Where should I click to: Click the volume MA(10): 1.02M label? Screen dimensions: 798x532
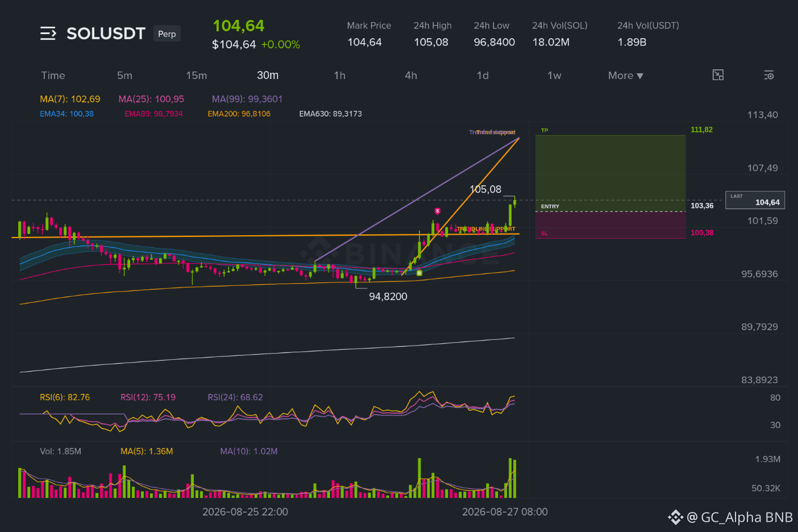[x=249, y=451]
